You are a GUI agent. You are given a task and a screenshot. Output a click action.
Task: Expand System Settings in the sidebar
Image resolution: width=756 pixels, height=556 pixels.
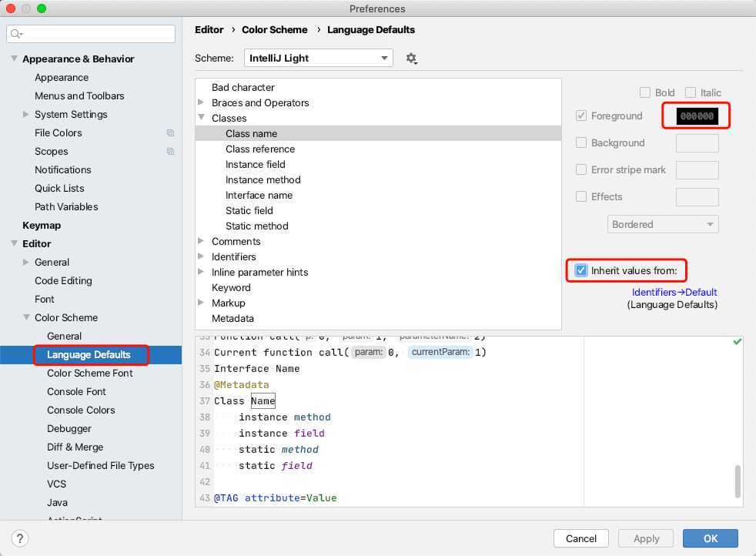click(26, 114)
